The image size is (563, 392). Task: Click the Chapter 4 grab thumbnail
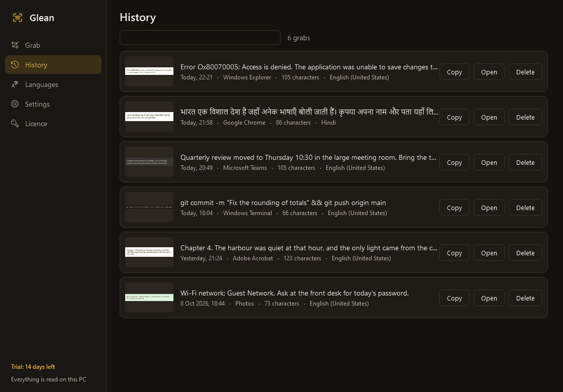pos(149,252)
